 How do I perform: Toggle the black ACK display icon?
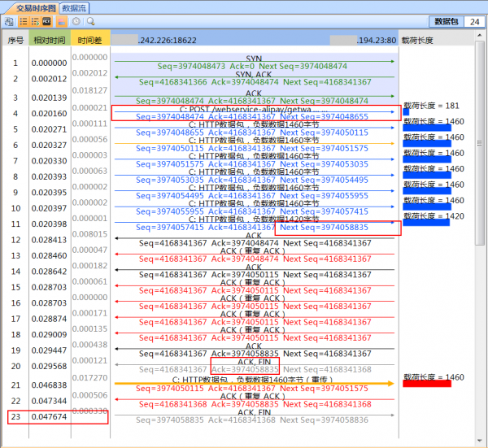pos(46,21)
